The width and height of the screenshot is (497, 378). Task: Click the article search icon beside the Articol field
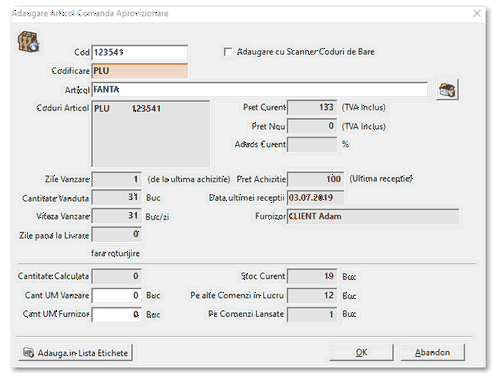pos(447,90)
